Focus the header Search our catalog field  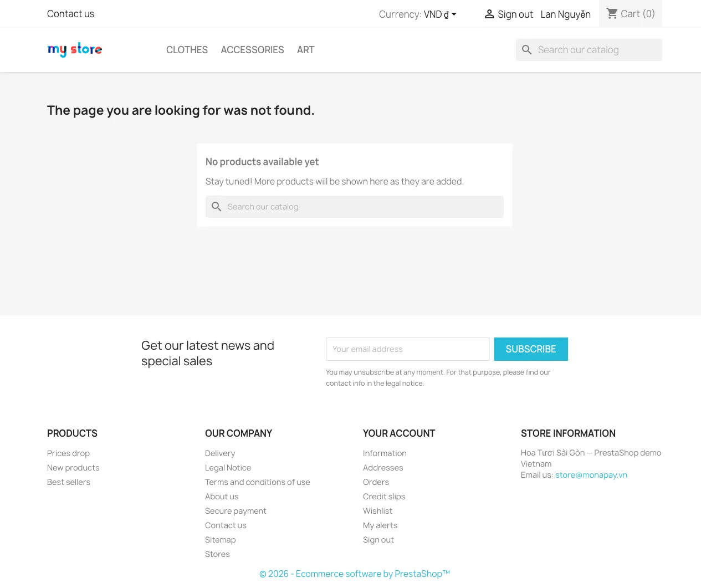coord(589,50)
